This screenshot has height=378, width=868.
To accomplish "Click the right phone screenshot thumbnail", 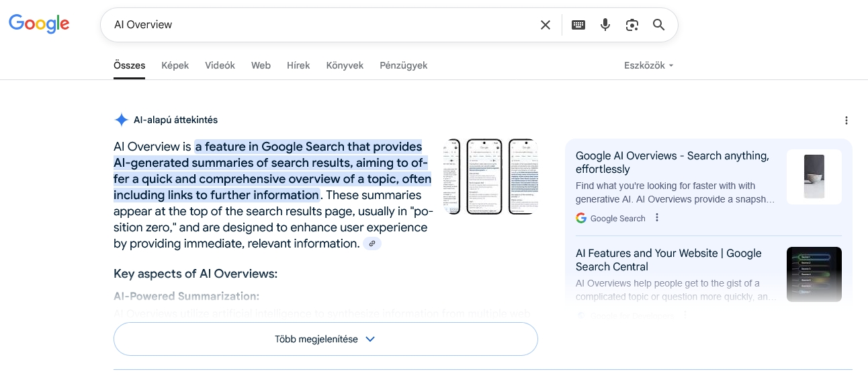I will point(523,176).
